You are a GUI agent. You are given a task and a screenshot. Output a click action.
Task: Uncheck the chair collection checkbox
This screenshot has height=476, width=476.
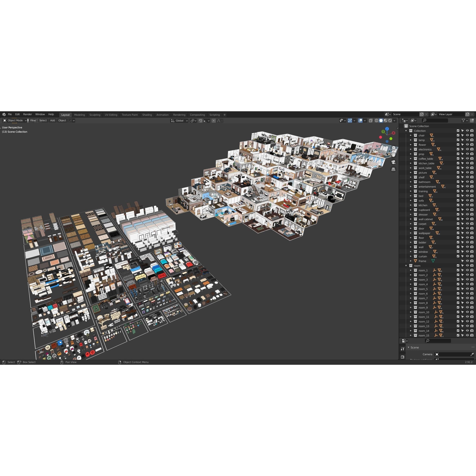458,135
